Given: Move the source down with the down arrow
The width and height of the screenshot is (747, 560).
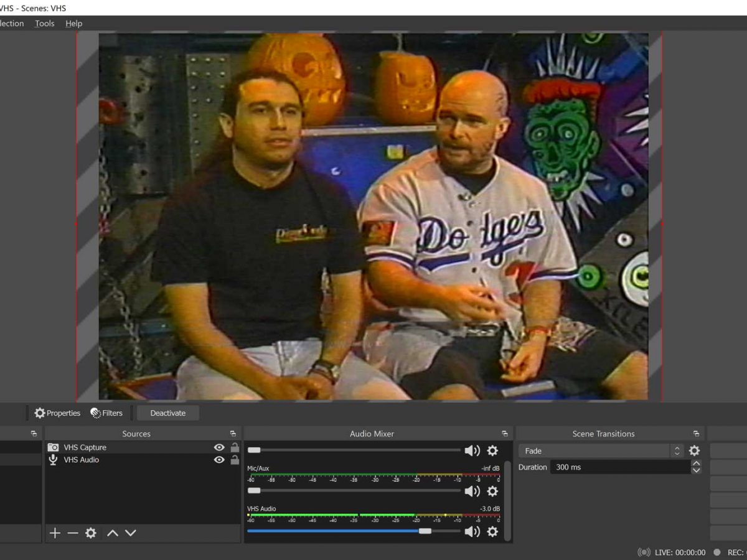Looking at the screenshot, I should tap(130, 533).
